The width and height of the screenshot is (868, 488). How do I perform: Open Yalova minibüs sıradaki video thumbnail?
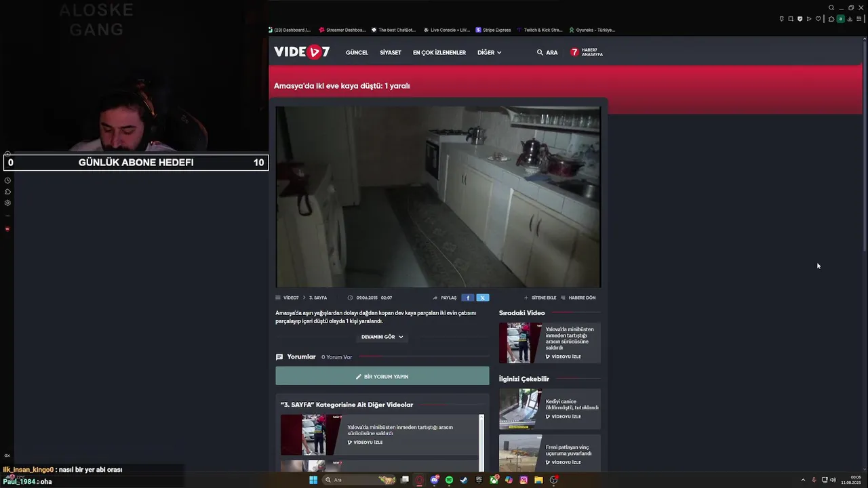(x=520, y=342)
